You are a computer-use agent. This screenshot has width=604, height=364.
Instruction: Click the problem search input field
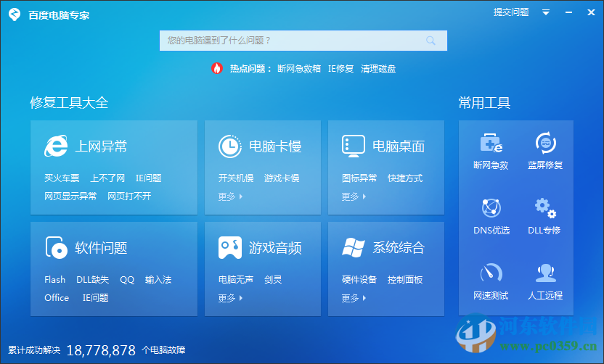click(303, 41)
